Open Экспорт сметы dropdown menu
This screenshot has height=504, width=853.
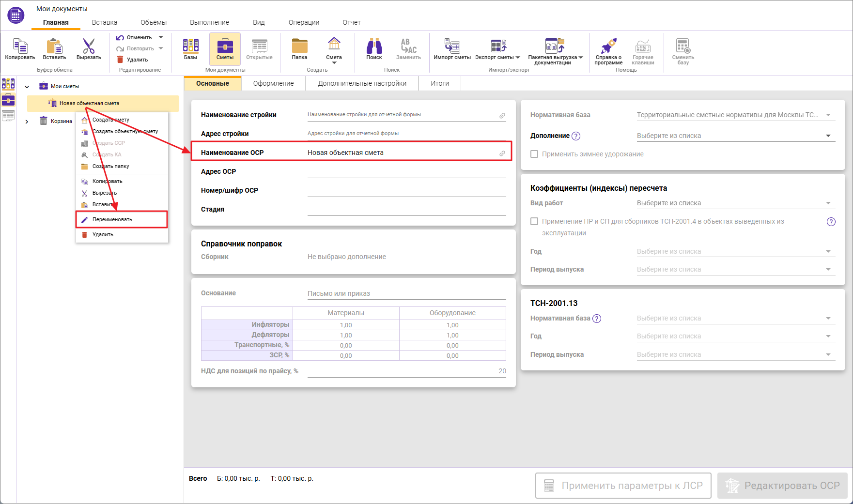click(x=518, y=57)
